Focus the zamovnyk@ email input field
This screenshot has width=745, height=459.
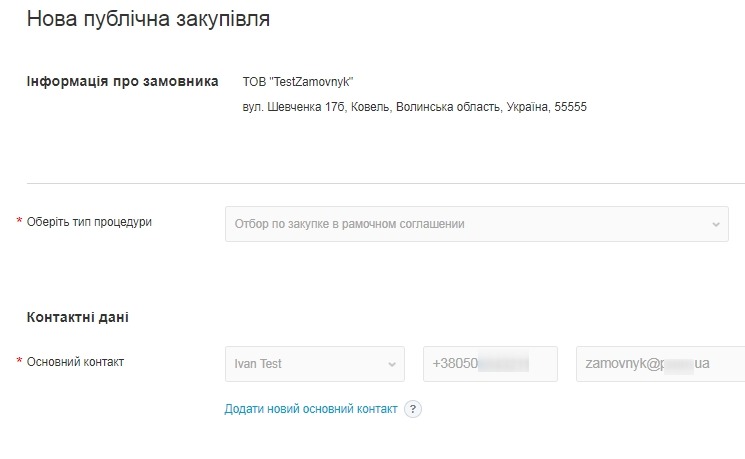(660, 364)
